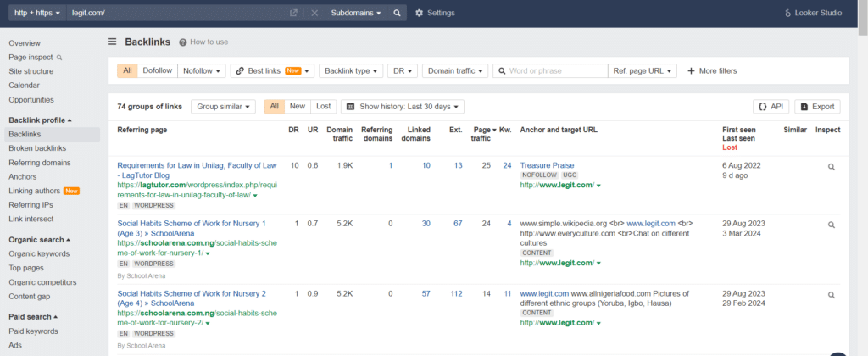Open the http + https protocol dropdown

click(x=37, y=13)
